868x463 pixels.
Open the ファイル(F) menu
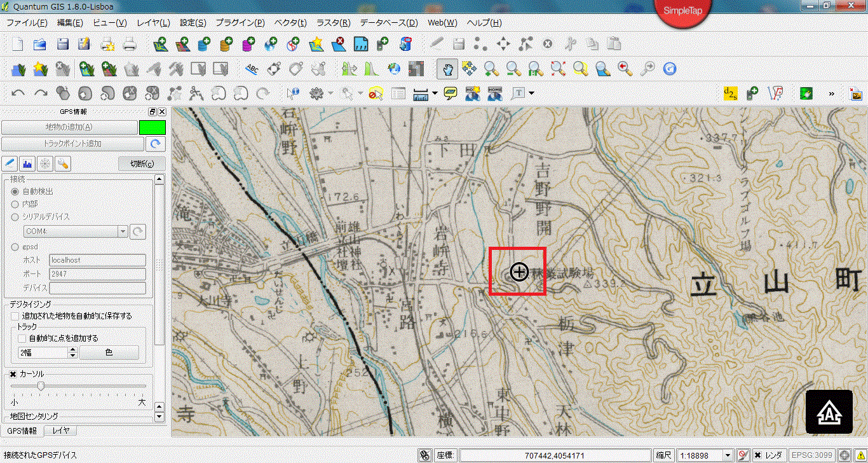[27, 23]
